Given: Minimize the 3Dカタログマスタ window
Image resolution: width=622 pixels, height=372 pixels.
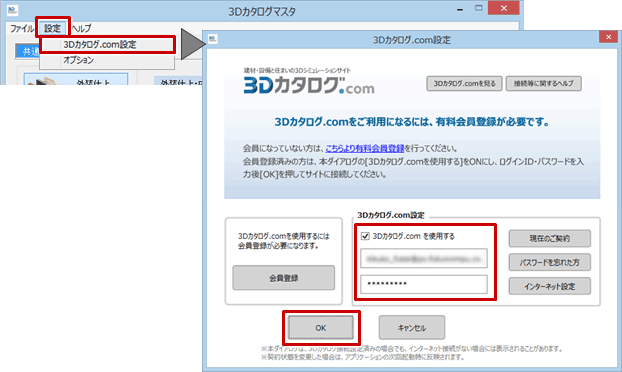Looking at the screenshot, I should 460,9.
